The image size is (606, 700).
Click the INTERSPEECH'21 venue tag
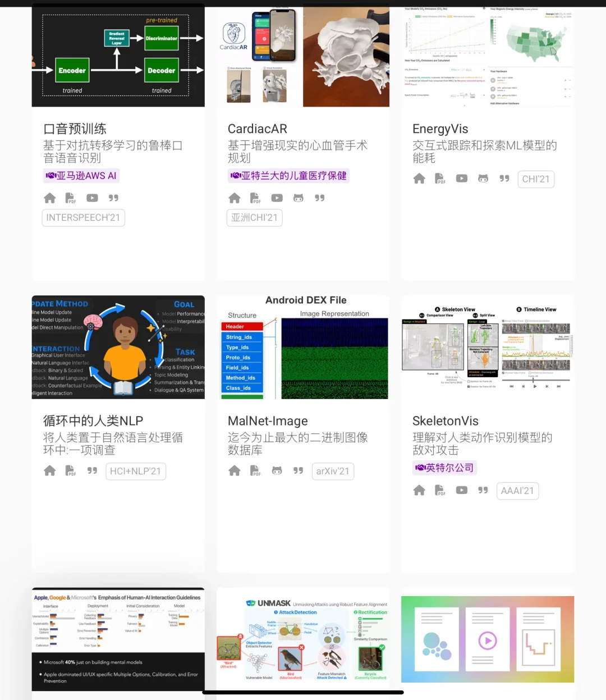click(83, 218)
